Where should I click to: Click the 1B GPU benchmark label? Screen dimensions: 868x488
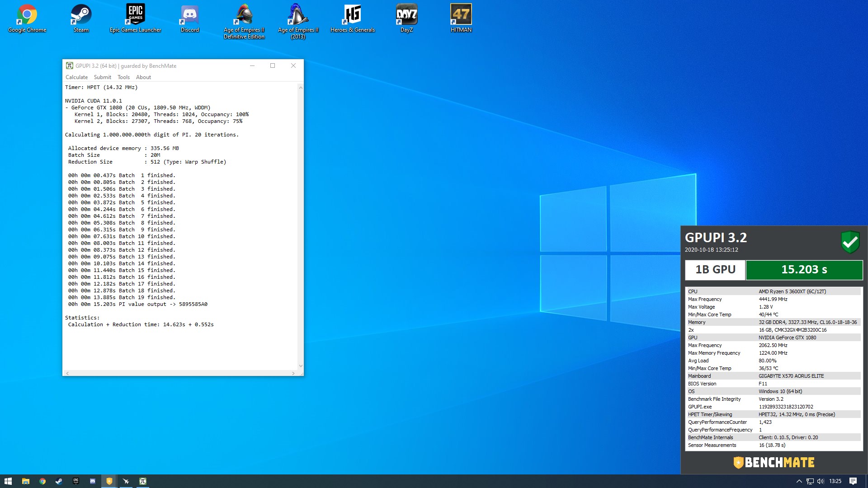[715, 270]
